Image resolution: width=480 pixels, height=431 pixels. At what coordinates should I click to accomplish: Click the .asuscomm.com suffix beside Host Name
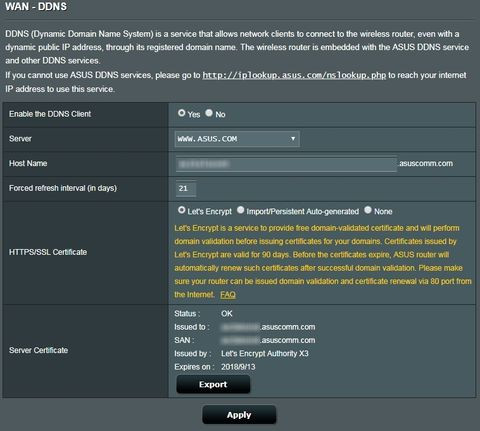click(426, 164)
